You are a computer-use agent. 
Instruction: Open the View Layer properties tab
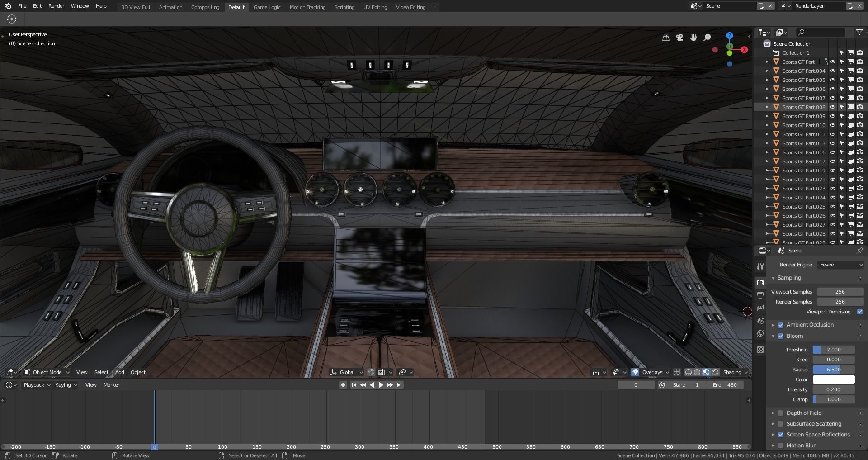point(760,308)
